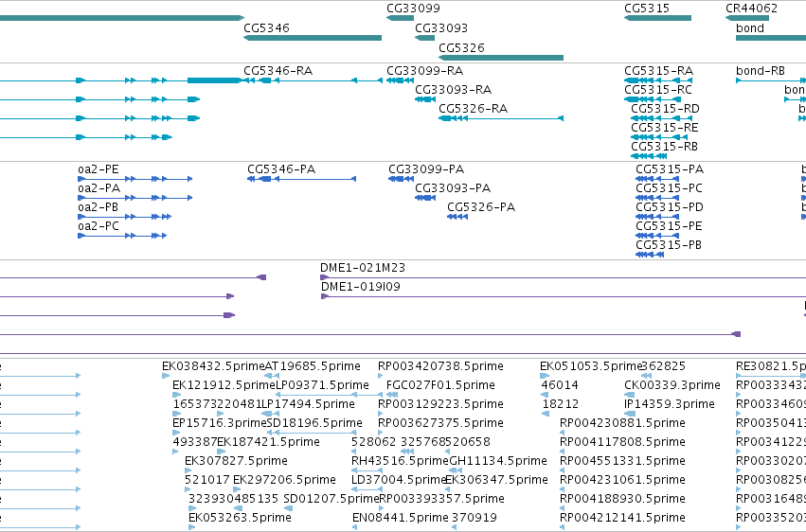Screen dimensions: 806x532
Task: Click the RP004551331.5prime EST label
Action: (622, 461)
